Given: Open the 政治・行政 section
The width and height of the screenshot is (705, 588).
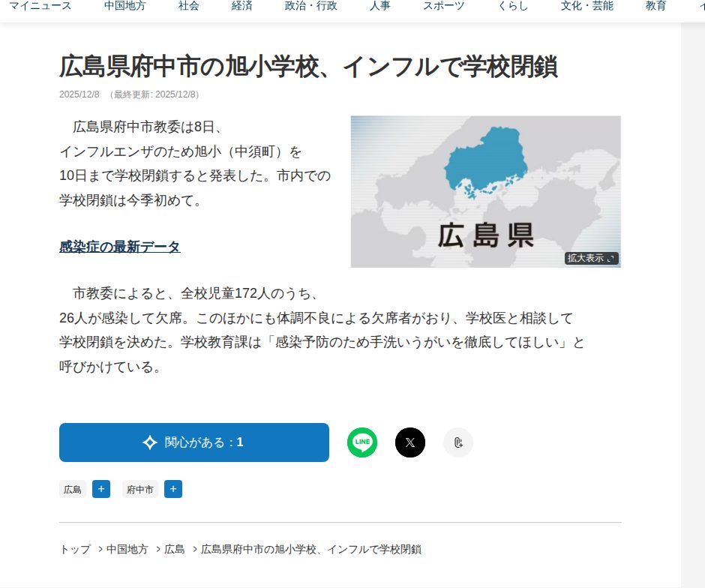Looking at the screenshot, I should point(311,6).
